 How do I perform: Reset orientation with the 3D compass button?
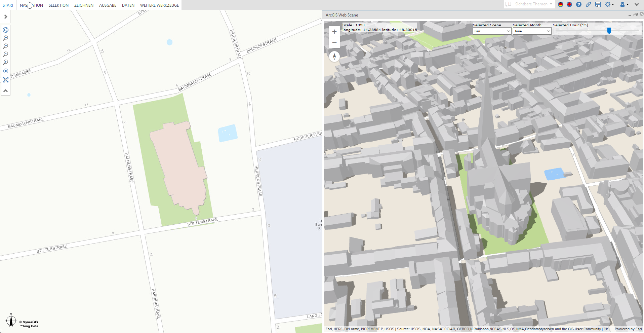pos(334,57)
